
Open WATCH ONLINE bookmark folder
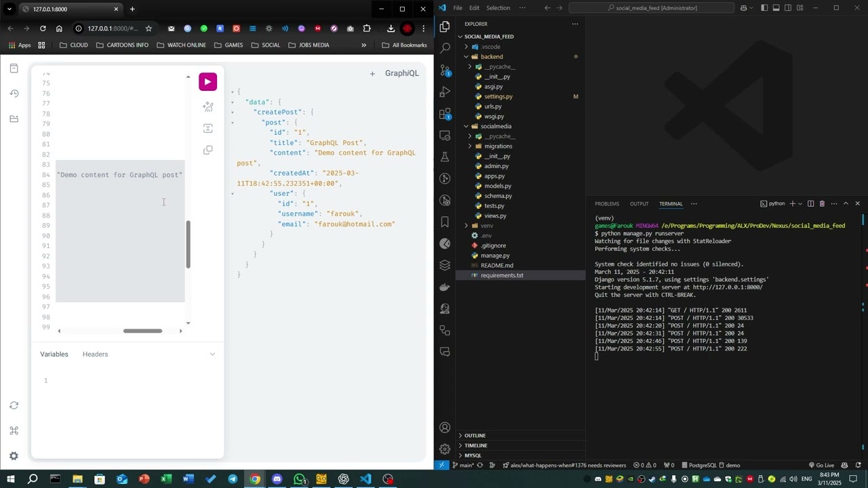(181, 45)
